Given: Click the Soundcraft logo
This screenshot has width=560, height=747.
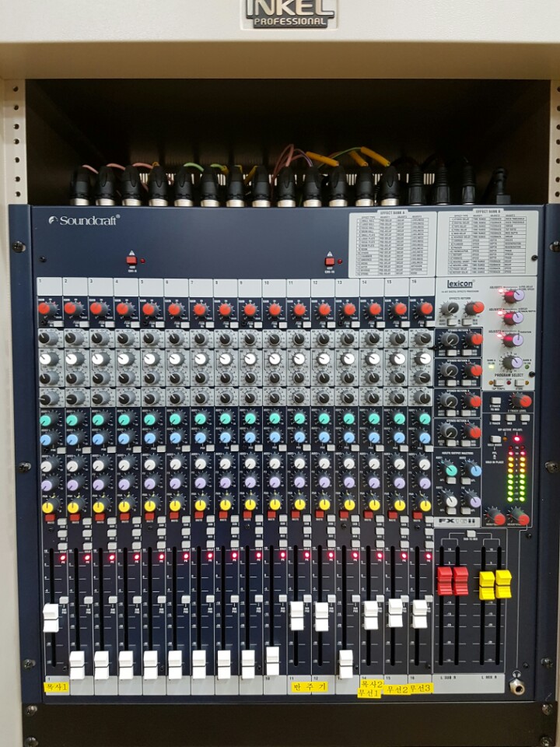Looking at the screenshot, I should [x=84, y=220].
